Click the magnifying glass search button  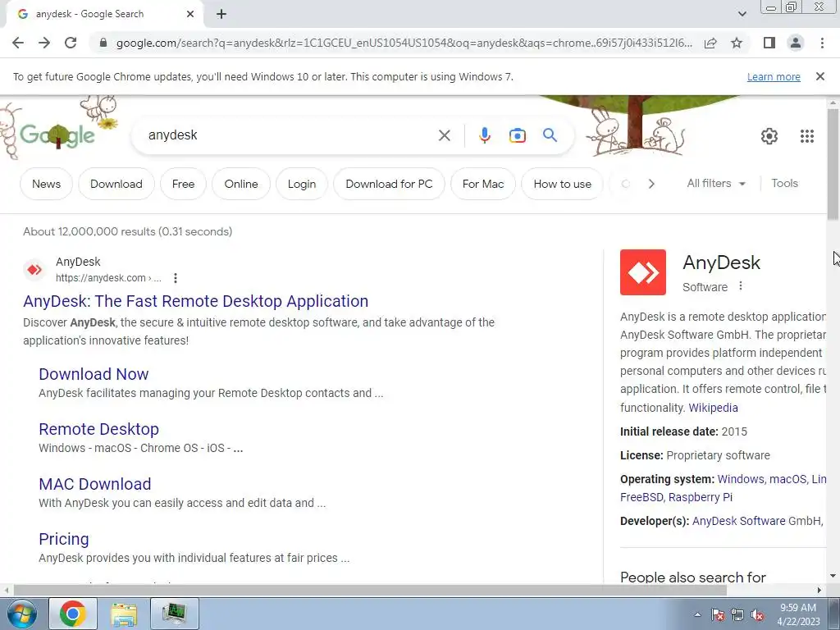550,135
